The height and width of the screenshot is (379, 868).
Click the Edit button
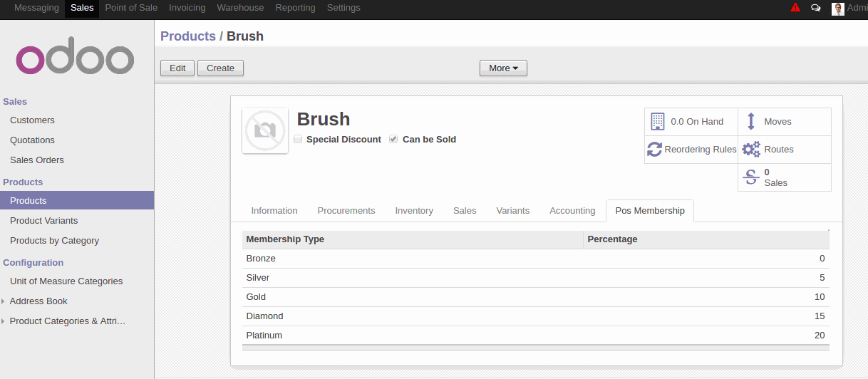pyautogui.click(x=177, y=68)
